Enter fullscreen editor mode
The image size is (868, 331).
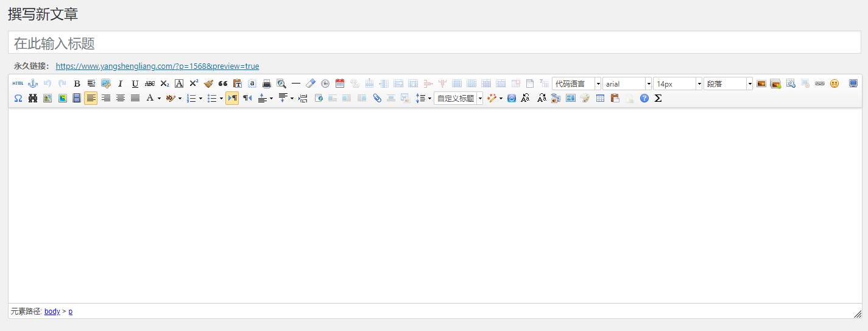pyautogui.click(x=853, y=84)
